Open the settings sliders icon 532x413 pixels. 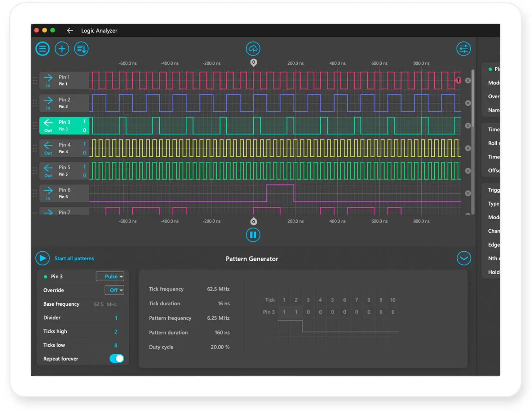tap(463, 49)
